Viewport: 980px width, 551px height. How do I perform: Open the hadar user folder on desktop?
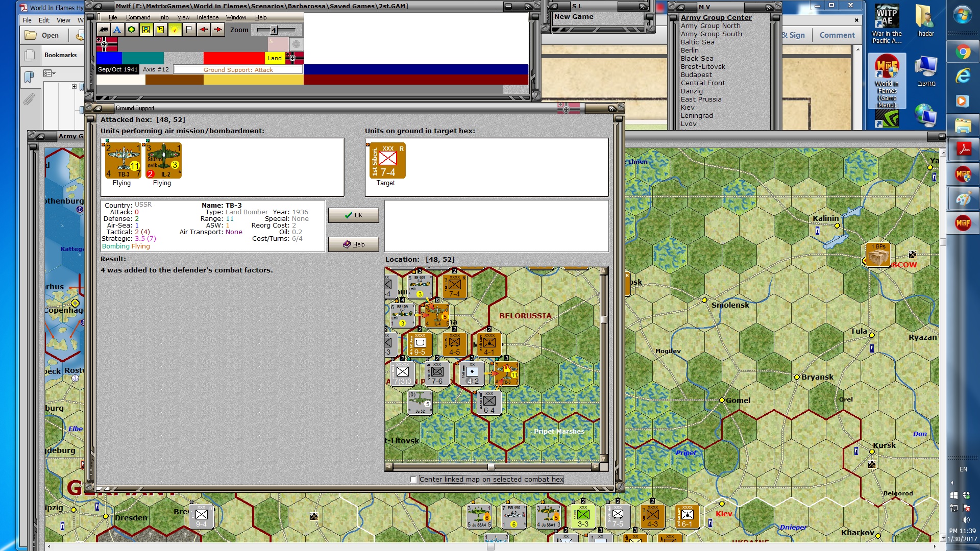(x=926, y=20)
